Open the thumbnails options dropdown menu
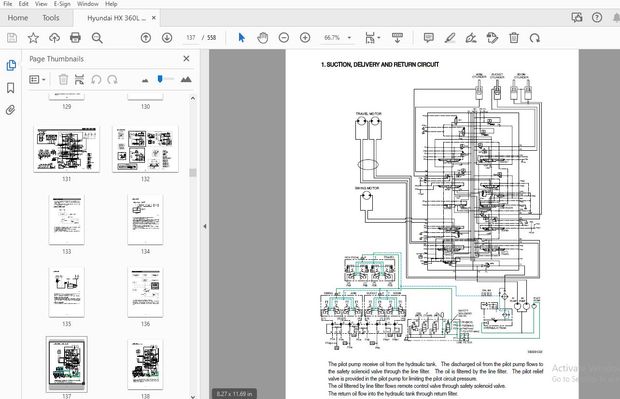The image size is (620, 399). tap(37, 79)
